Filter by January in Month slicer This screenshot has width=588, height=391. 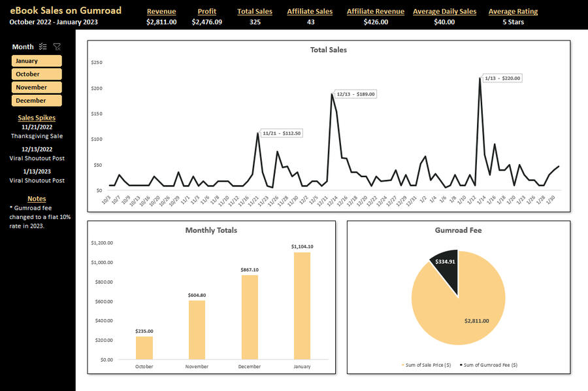point(37,61)
